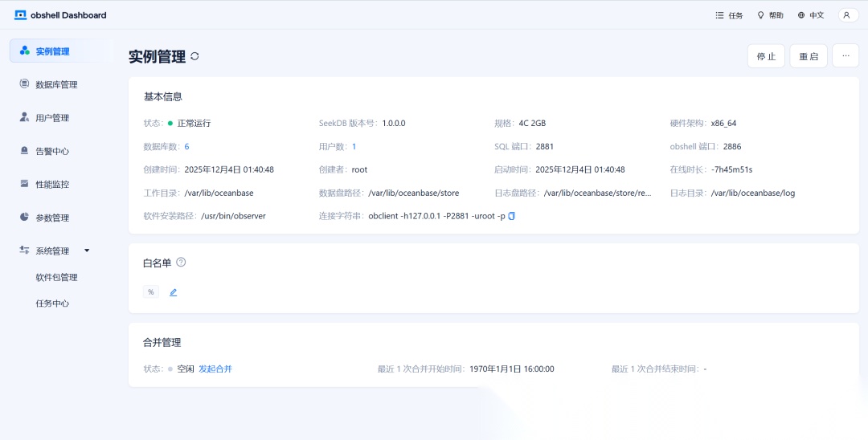Click the globe language icon
This screenshot has height=440, width=868.
tap(801, 15)
